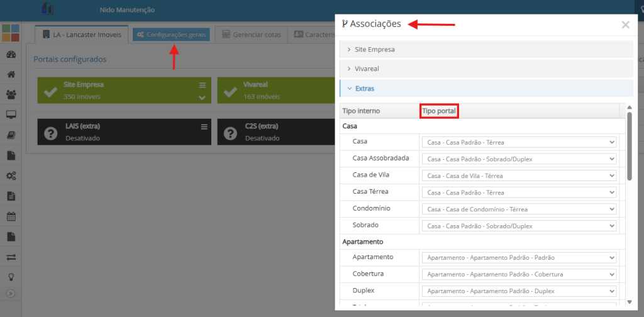This screenshot has width=644, height=317.
Task: Switch to the Gerenciar cotas tab
Action: pos(252,35)
